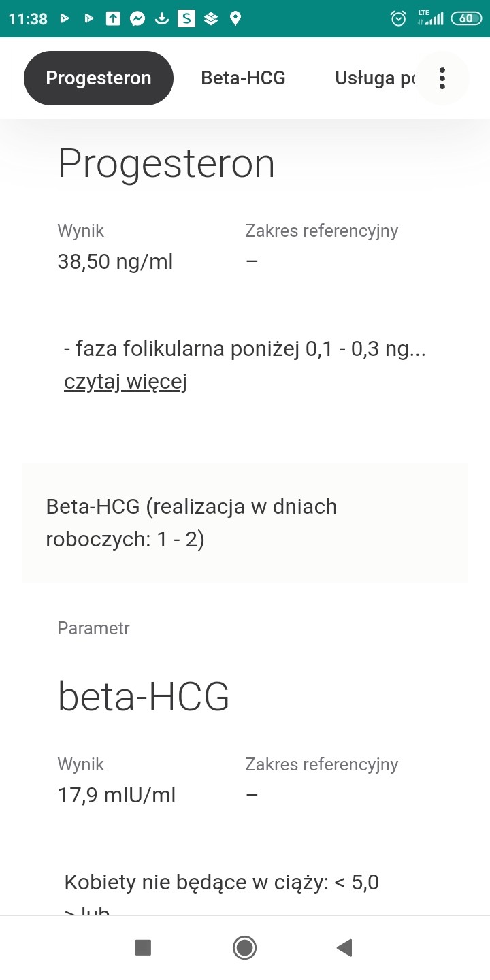This screenshot has height=980, width=490.
Task: Tap the 38,50 ng/ml progesterone result
Action: click(116, 261)
